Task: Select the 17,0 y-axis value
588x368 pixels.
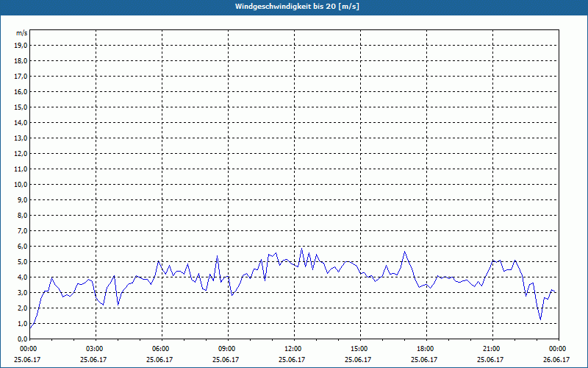Action: (21, 77)
